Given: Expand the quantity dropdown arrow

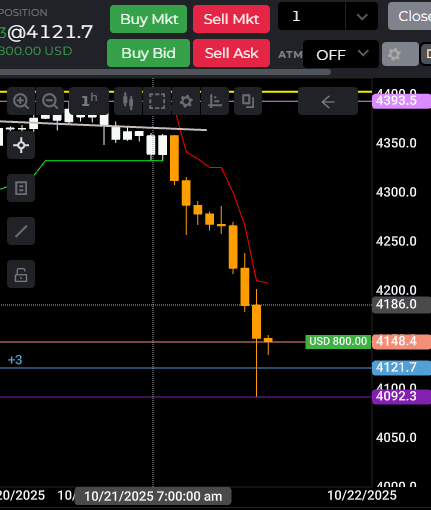Looking at the screenshot, I should [x=362, y=16].
